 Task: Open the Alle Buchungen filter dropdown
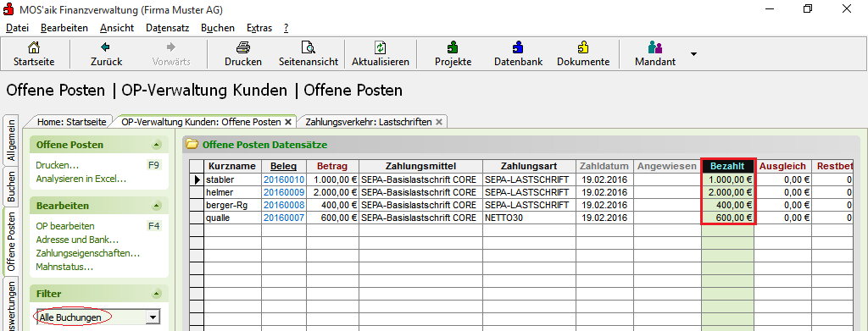pyautogui.click(x=153, y=317)
